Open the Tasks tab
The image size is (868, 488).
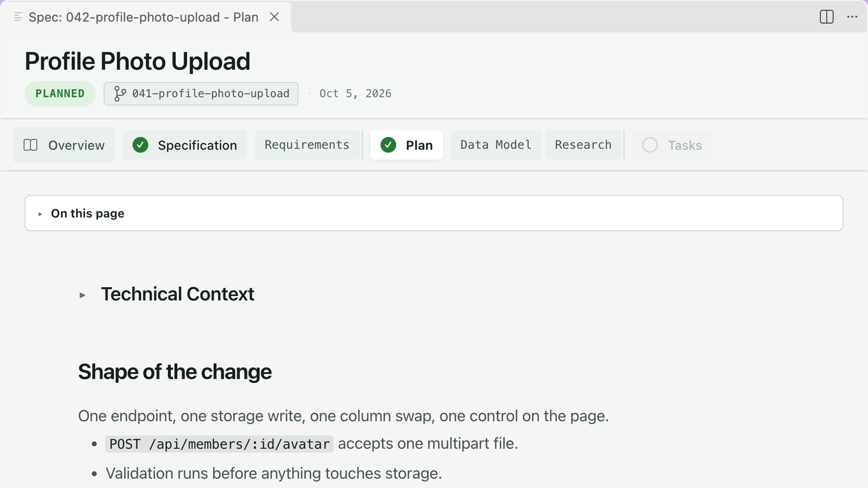click(x=672, y=145)
